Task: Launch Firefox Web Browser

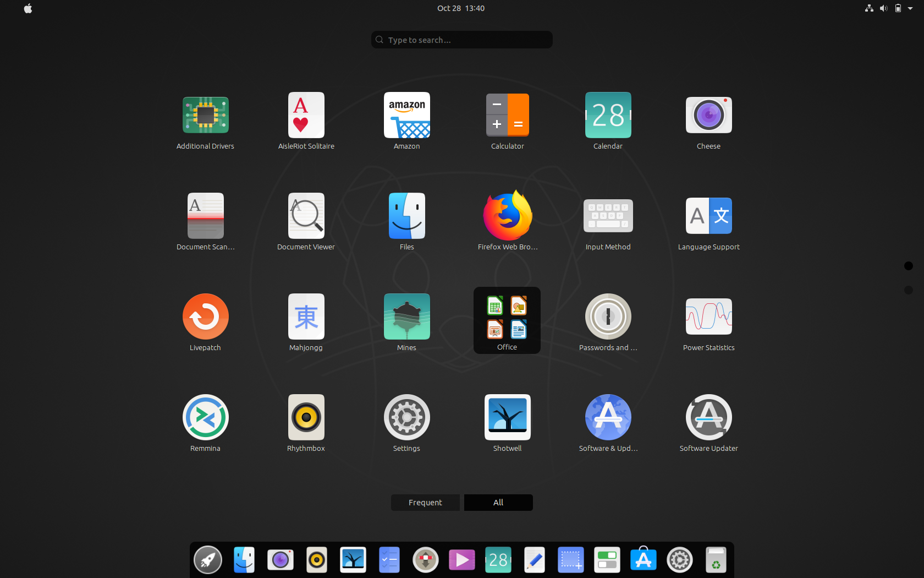Action: pyautogui.click(x=508, y=216)
